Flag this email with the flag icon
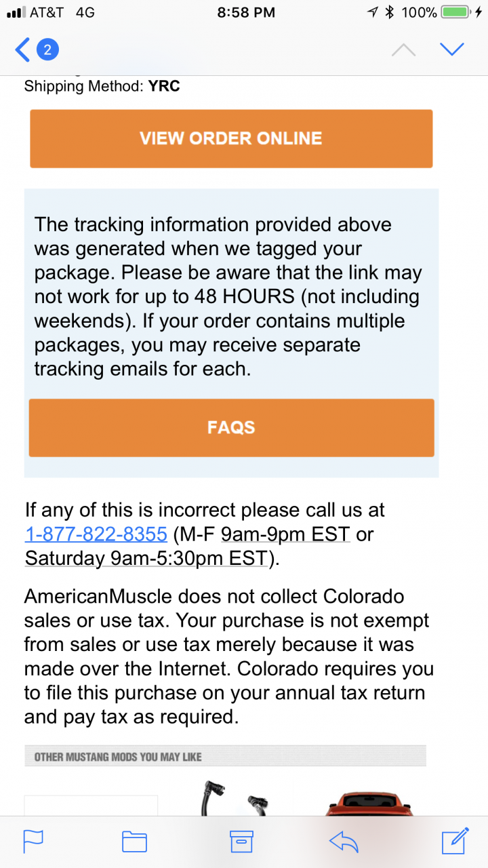Viewport: 488px width, 868px height. (33, 841)
